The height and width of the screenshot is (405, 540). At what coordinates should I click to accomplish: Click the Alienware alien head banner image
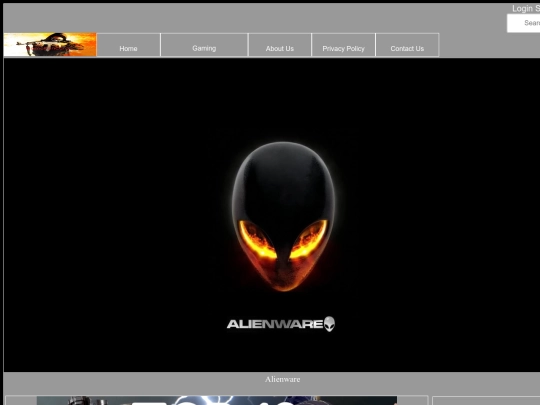[x=283, y=216]
